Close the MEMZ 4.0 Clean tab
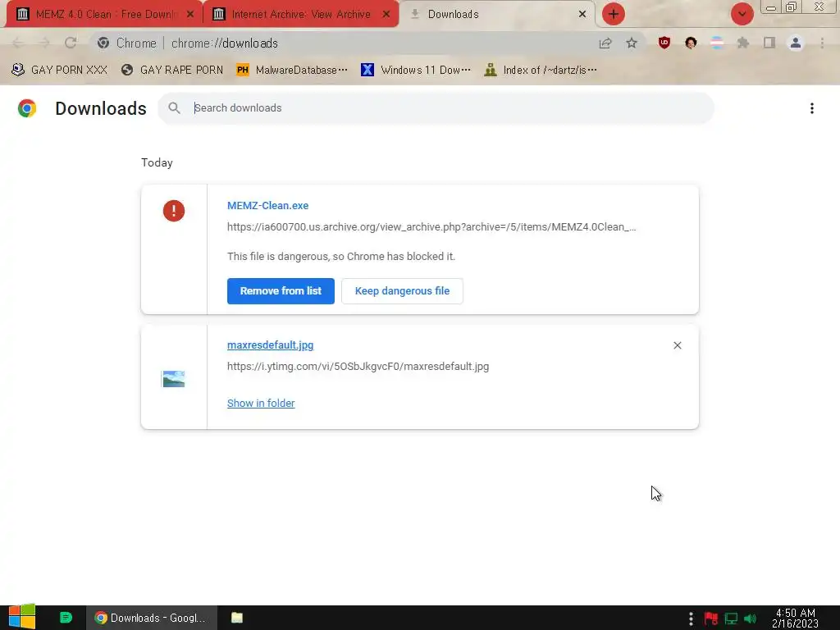 pyautogui.click(x=190, y=15)
